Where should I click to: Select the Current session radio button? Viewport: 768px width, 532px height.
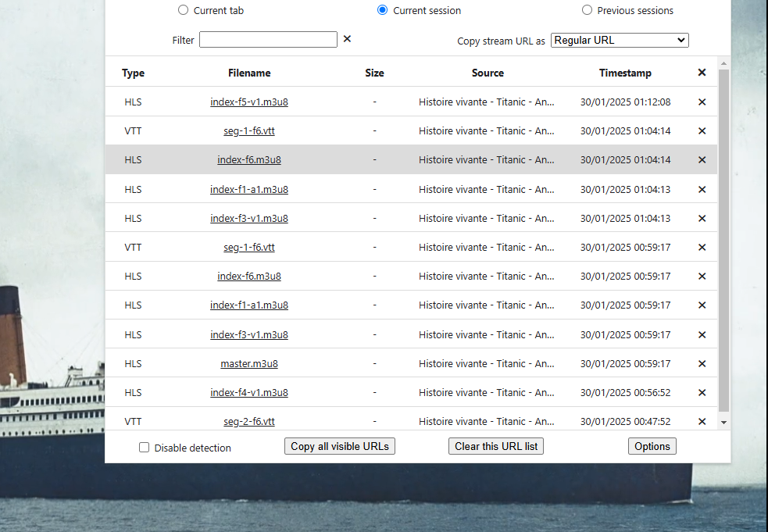pyautogui.click(x=383, y=10)
